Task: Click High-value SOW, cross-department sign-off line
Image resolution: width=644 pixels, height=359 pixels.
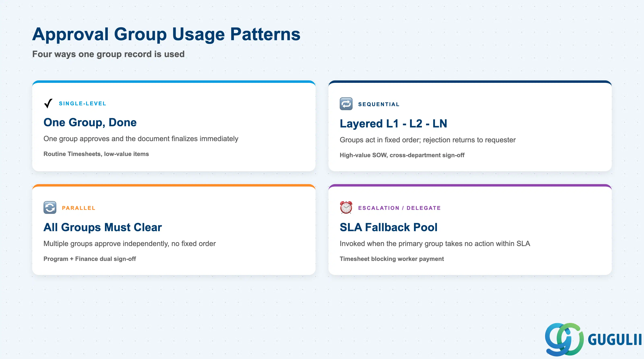Action: [x=402, y=155]
